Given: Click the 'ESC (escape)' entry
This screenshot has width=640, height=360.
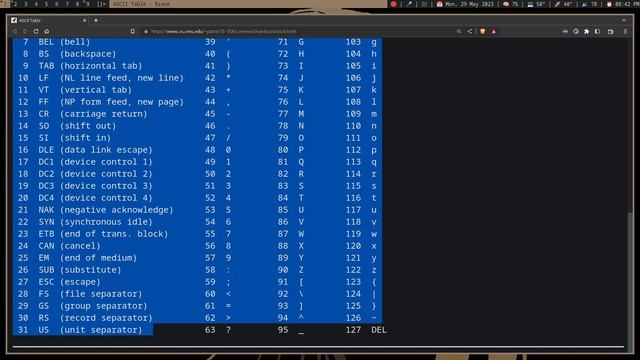Looking at the screenshot, I should (x=69, y=282).
